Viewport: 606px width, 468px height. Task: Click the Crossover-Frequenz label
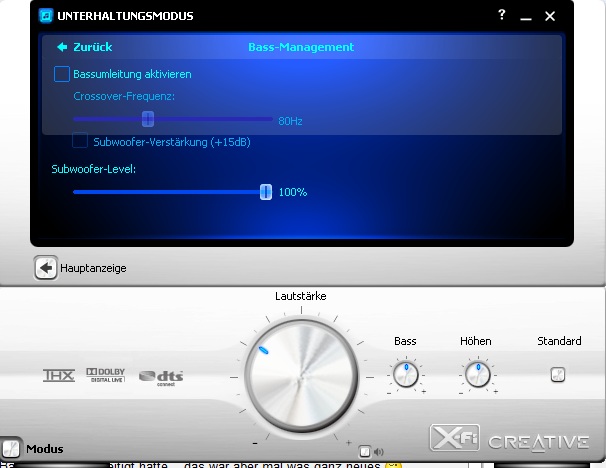(x=124, y=96)
